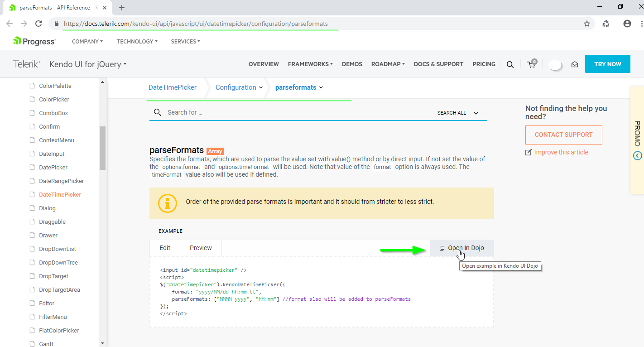The width and height of the screenshot is (644, 347).
Task: Expand the PROMO side panel arrow
Action: pyautogui.click(x=638, y=156)
